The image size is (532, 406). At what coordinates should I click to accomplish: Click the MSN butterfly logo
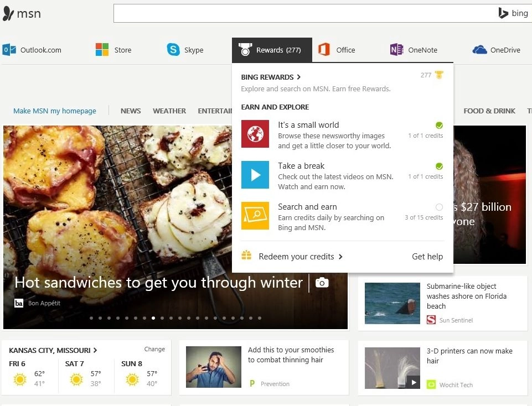point(8,13)
